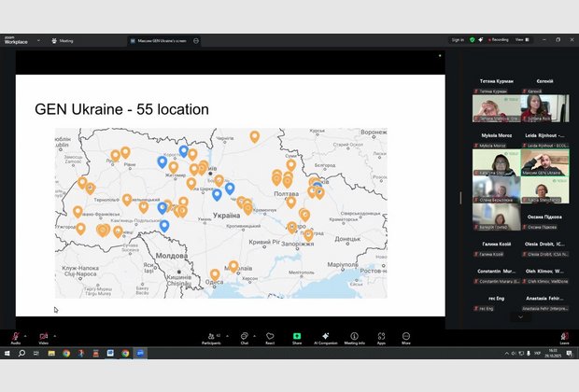Click the green Share screen button
Screen dimensions: 579x392
297,336
